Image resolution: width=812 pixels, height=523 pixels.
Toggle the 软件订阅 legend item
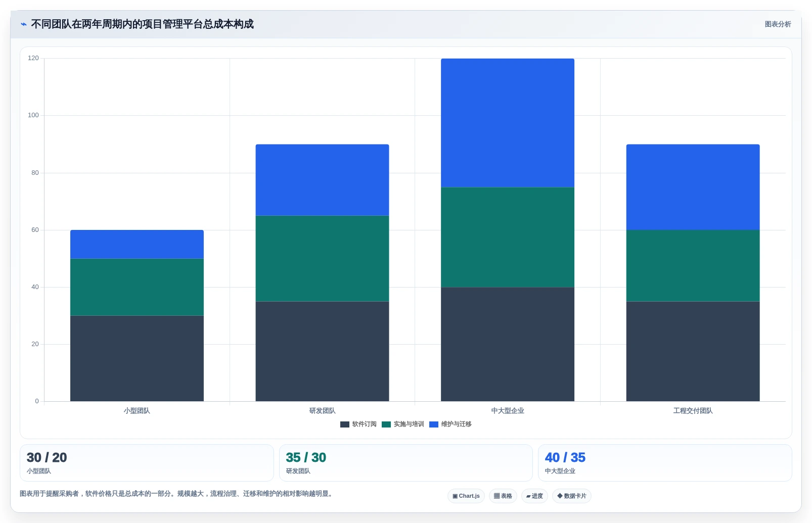[x=358, y=424]
